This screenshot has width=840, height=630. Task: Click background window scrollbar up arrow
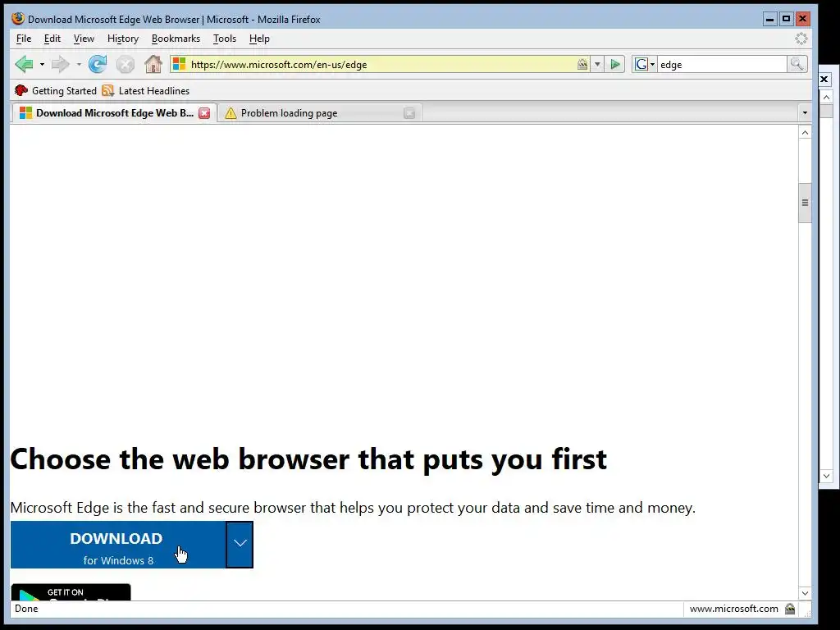[826, 97]
